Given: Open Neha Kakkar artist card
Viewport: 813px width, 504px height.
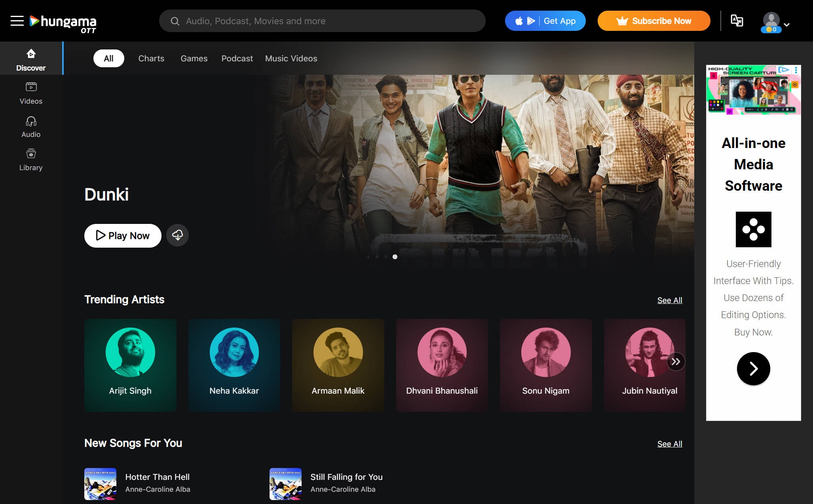Looking at the screenshot, I should pos(234,365).
